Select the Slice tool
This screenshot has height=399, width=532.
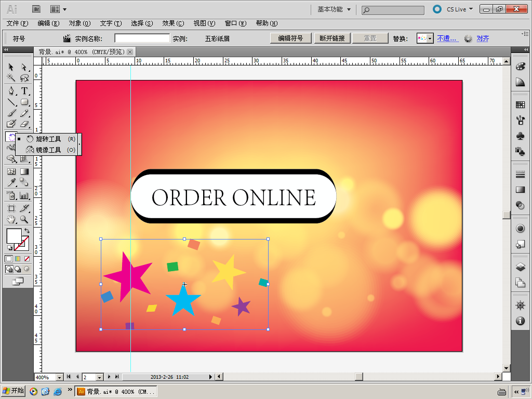tap(24, 208)
